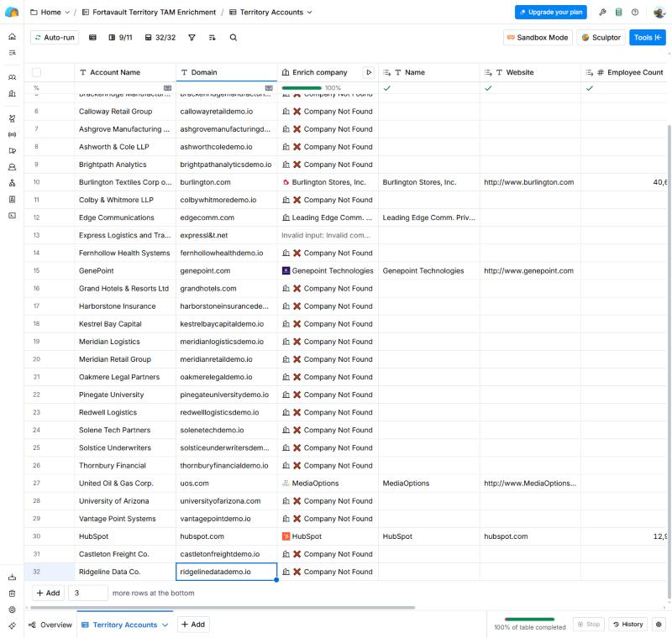The image size is (672, 638).
Task: Click the terminal window icon in sidebar
Action: pyautogui.click(x=12, y=216)
